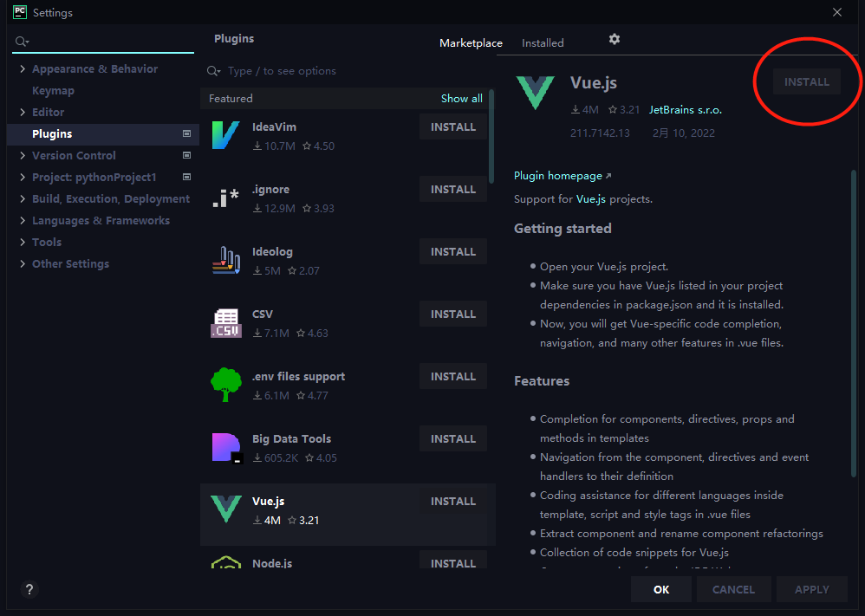
Task: Switch to the Marketplace tab
Action: click(471, 43)
